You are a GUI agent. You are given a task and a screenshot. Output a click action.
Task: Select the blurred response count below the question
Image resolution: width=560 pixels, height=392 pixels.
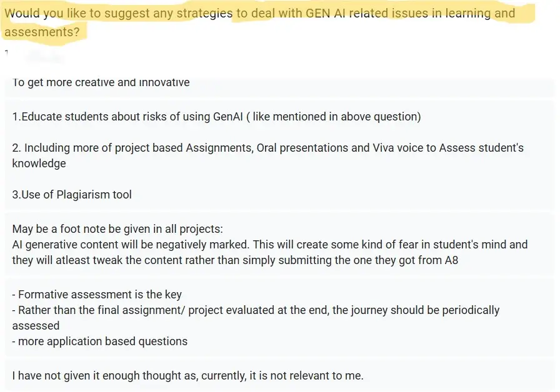point(44,57)
